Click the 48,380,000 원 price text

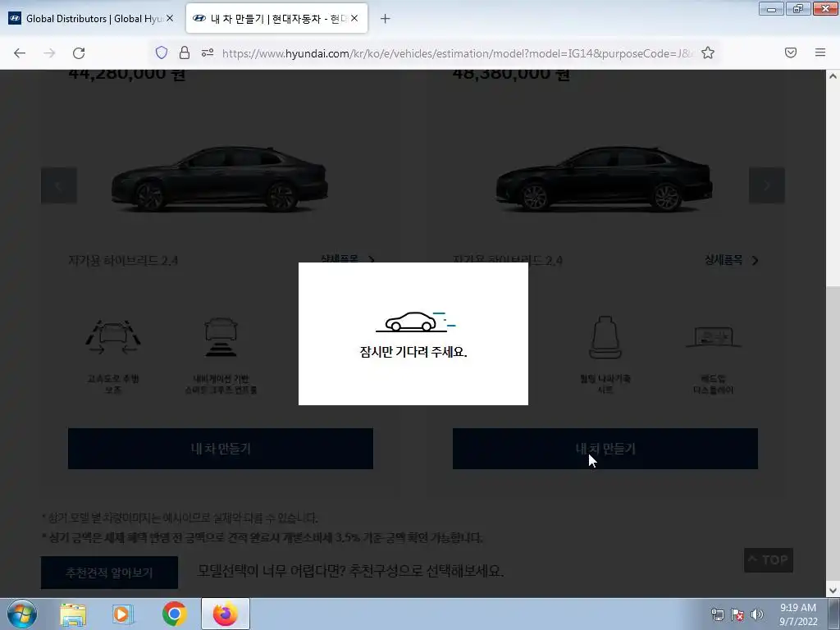pos(511,74)
